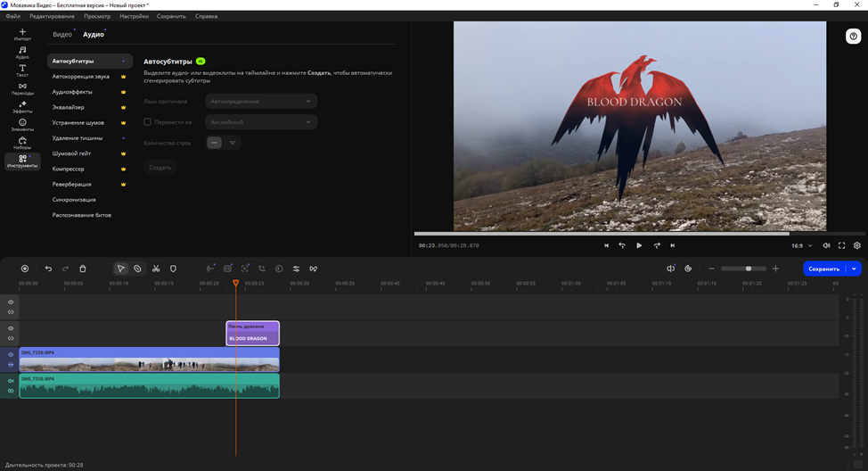
Task: Open the Наборы section
Action: 22,143
